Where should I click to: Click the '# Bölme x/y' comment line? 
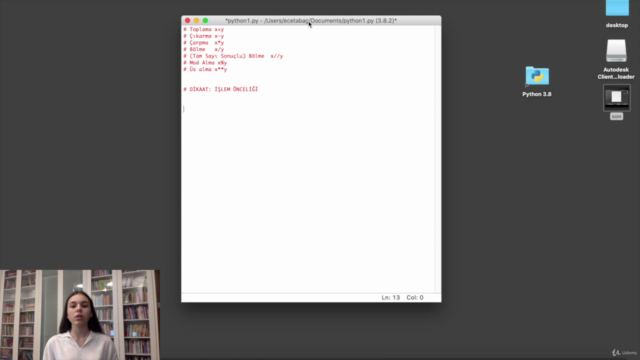click(x=204, y=49)
